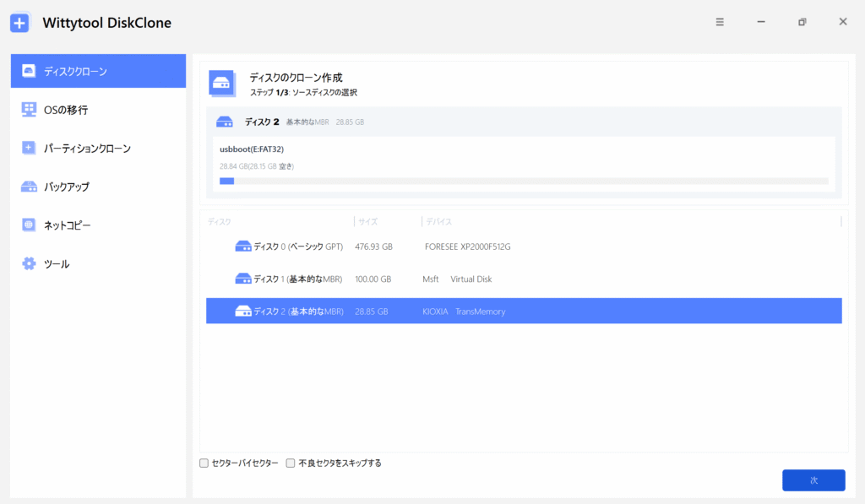Restore the Wittytool DiskClone window size

tap(802, 22)
